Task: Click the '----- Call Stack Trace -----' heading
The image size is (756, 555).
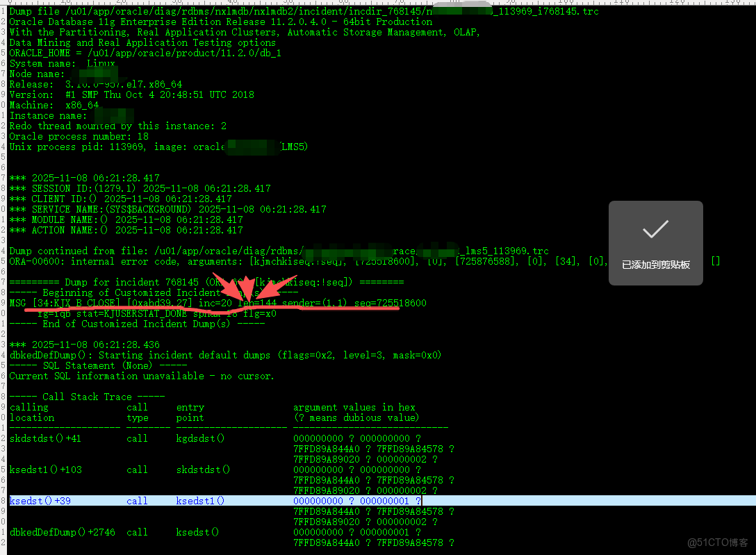Action: [87, 397]
